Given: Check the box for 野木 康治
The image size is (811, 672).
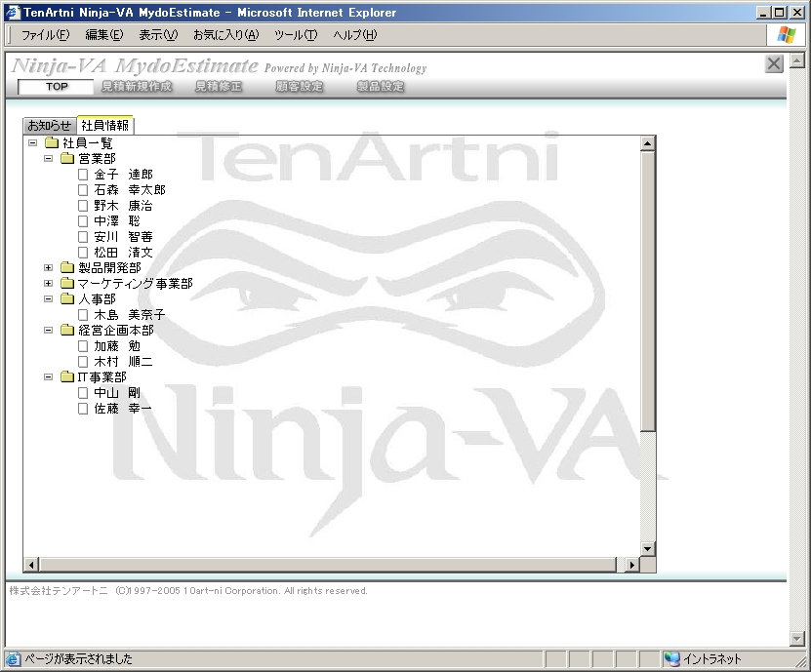Looking at the screenshot, I should tap(83, 206).
